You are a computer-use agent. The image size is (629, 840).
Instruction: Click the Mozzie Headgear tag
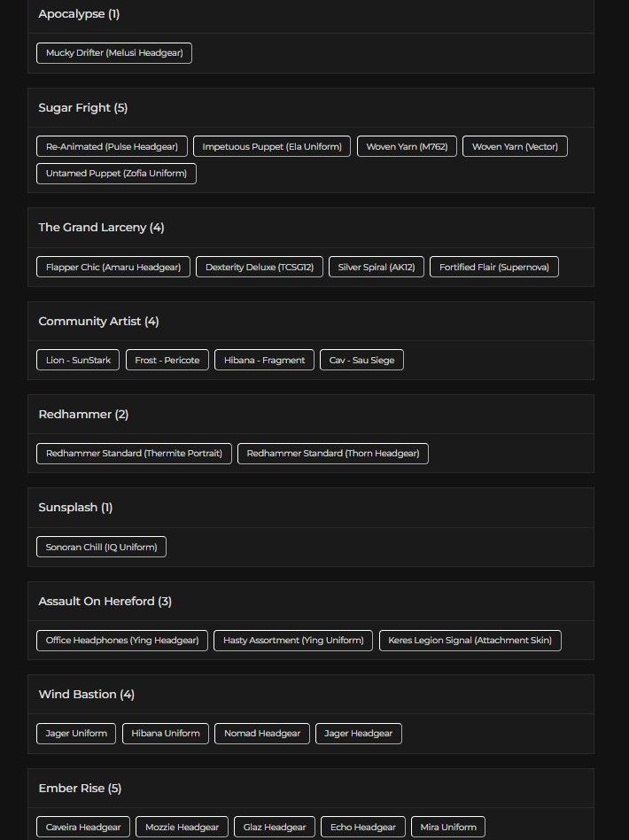coord(182,827)
